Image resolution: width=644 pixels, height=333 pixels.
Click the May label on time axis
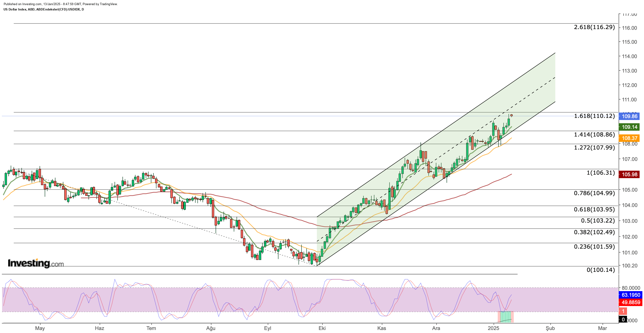pyautogui.click(x=40, y=328)
